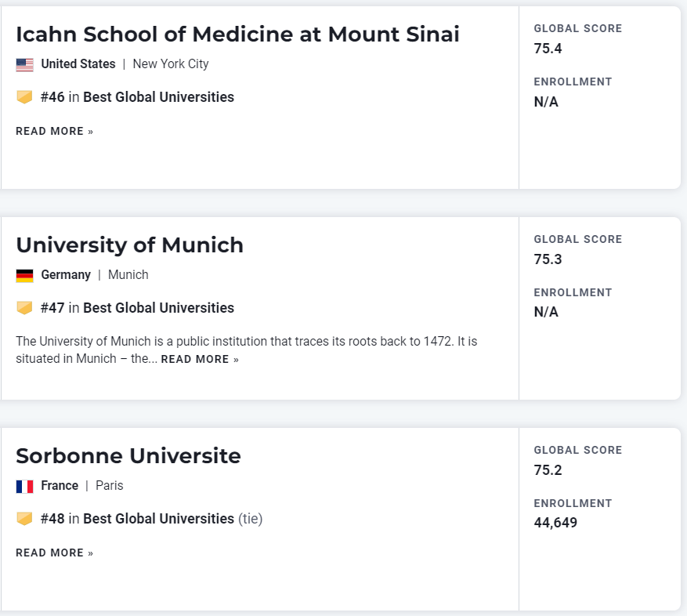
Task: Open Icahn School of Medicine title link
Action: coord(237,34)
